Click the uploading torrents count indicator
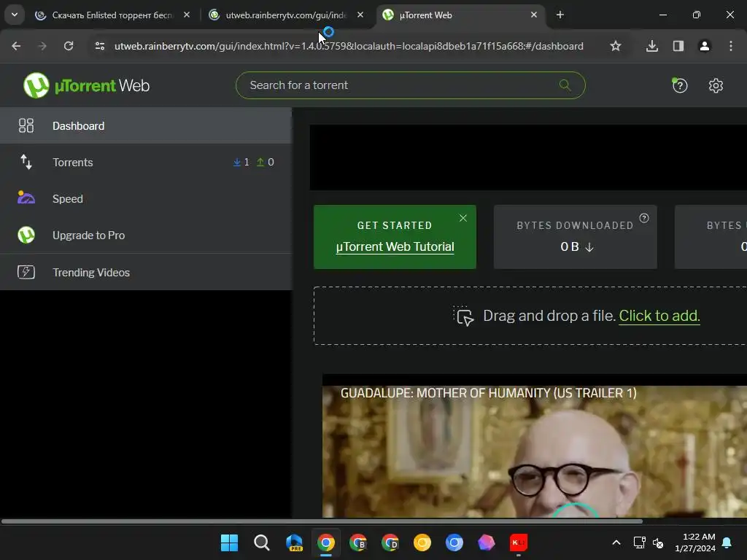The image size is (747, 560). click(x=265, y=163)
